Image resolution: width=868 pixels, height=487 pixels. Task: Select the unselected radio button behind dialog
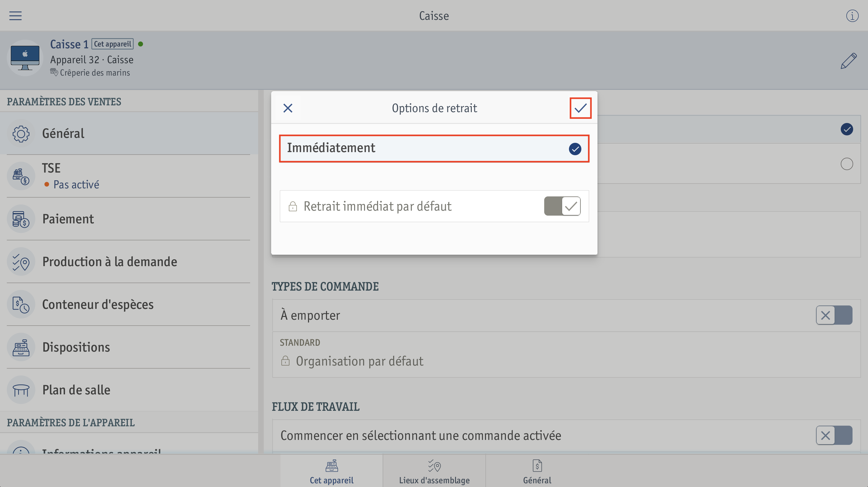pos(846,164)
